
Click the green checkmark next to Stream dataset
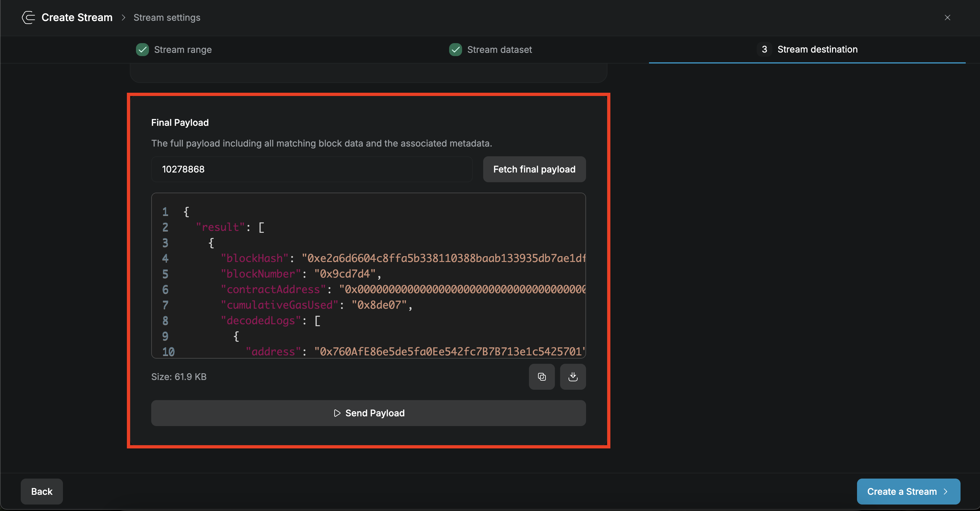[455, 49]
